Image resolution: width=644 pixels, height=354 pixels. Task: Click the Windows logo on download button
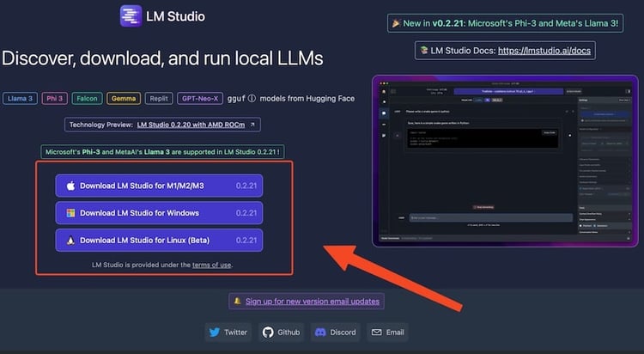pyautogui.click(x=71, y=213)
